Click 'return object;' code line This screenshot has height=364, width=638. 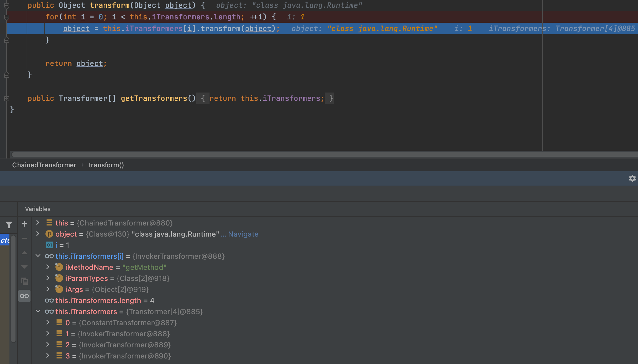[x=76, y=63]
